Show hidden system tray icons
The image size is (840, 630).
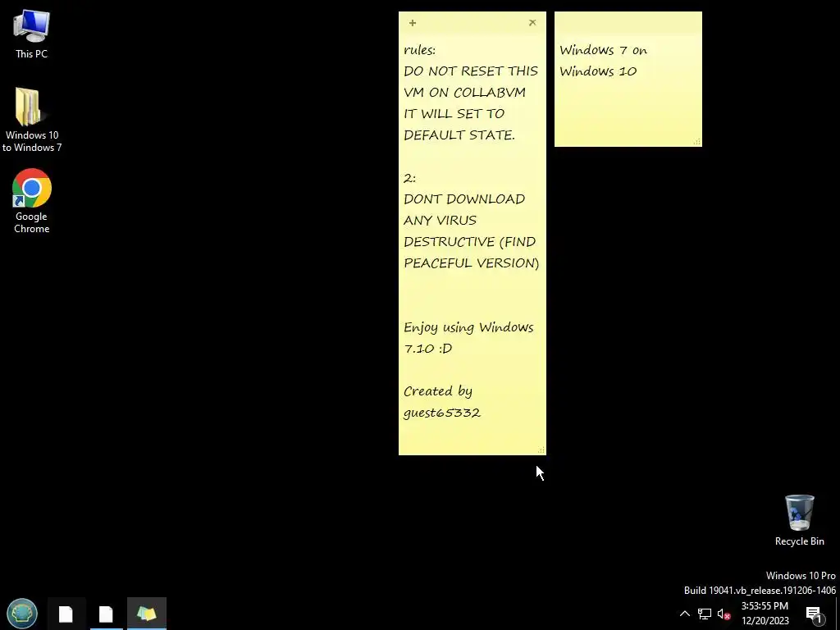point(685,614)
